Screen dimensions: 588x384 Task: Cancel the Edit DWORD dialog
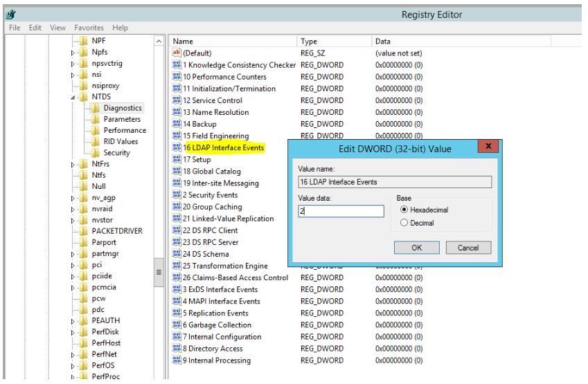pyautogui.click(x=468, y=248)
